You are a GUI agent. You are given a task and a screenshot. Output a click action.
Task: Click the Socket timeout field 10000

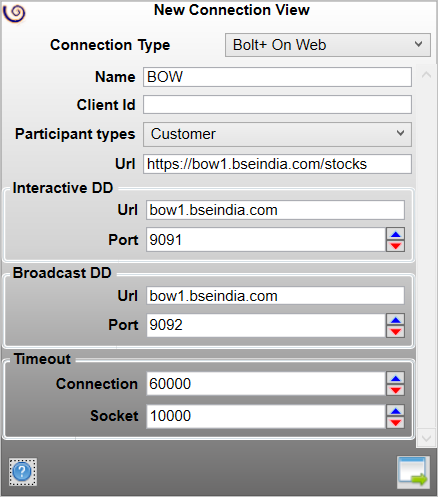tap(266, 416)
